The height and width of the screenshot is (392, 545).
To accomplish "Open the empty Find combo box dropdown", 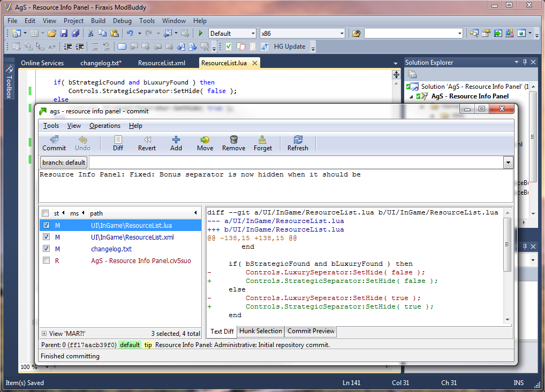I will (459, 33).
